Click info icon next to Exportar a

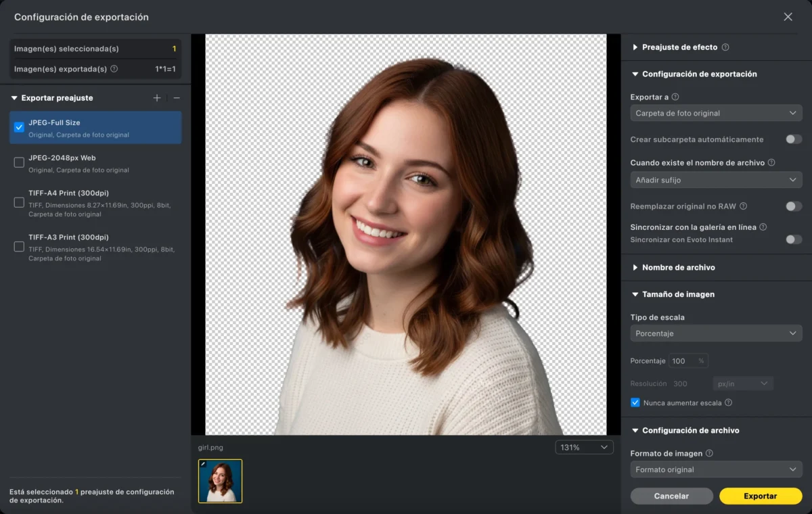(675, 97)
